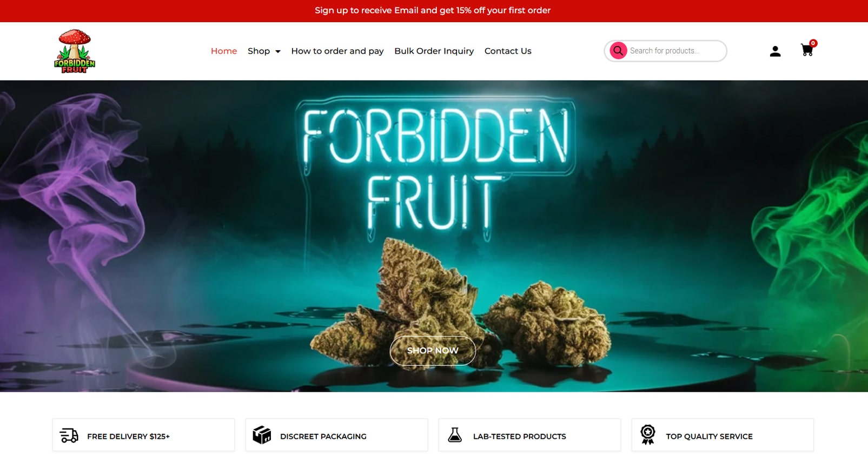Click the top quality ribbon badge icon

tap(648, 435)
